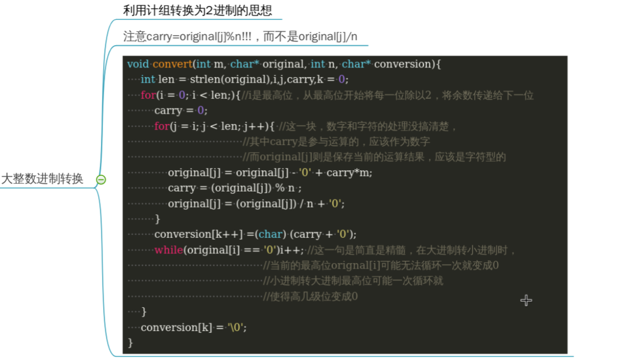Click the carry = 0; statement
The width and height of the screenshot is (628, 364).
point(181,110)
